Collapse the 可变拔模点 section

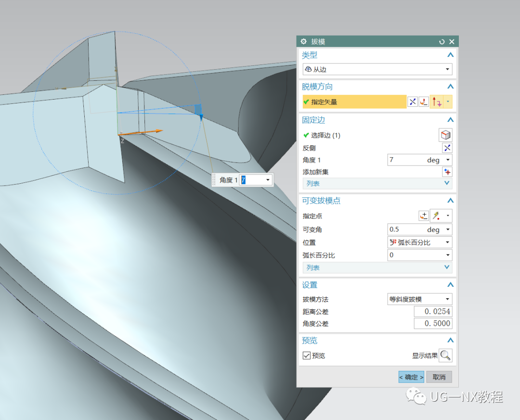[450, 201]
